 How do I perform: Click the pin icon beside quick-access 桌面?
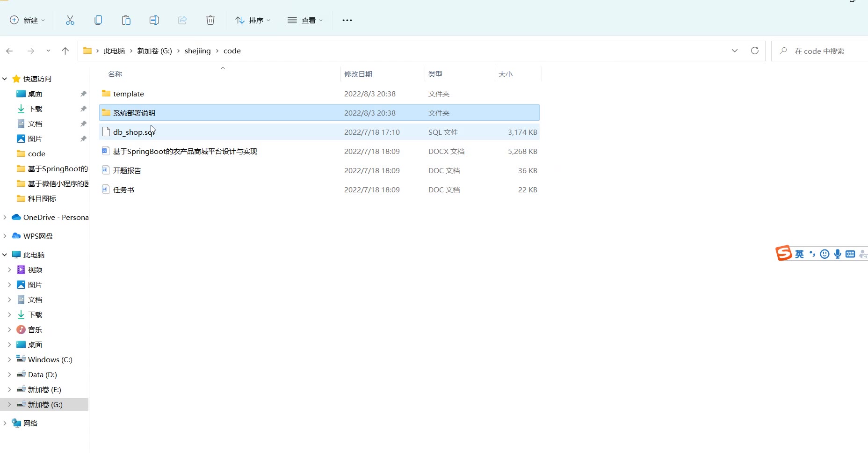click(83, 94)
